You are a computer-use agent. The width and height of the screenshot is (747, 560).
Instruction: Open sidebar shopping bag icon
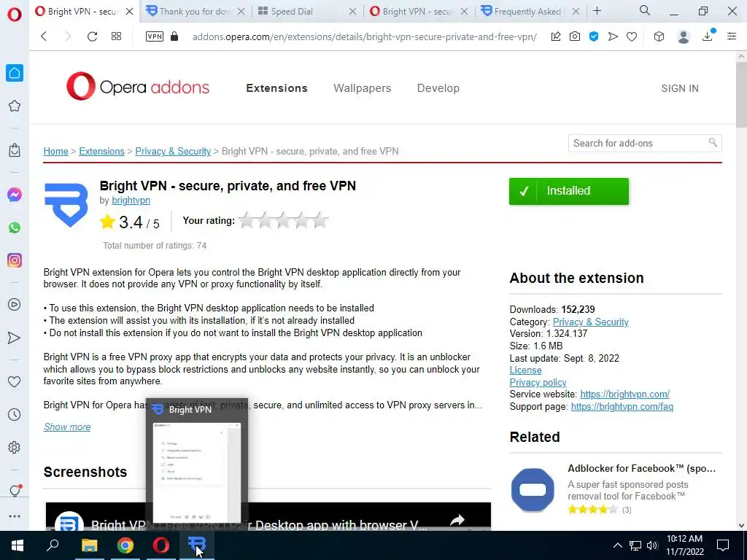coord(15,150)
